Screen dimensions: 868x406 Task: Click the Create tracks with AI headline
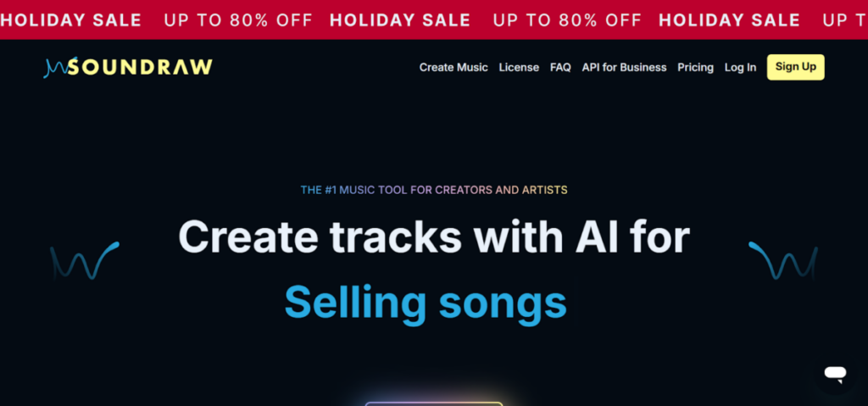pos(434,236)
